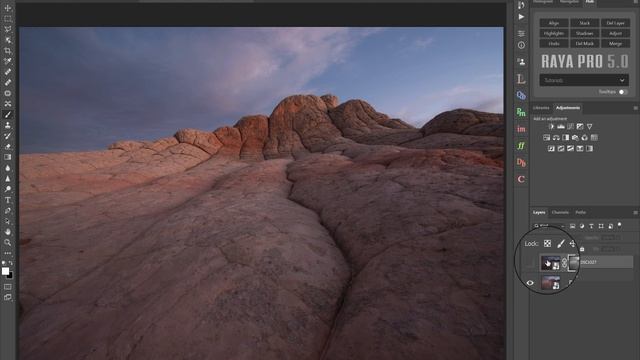Screen dimensions: 640x360
Task: Select the Eyedropper tool
Action: click(8, 61)
